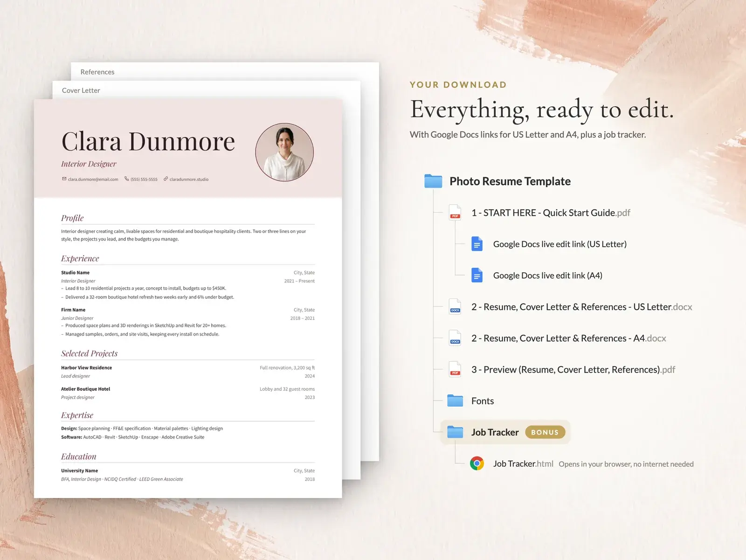Click the '2018 – 2021' date range

coord(303,318)
